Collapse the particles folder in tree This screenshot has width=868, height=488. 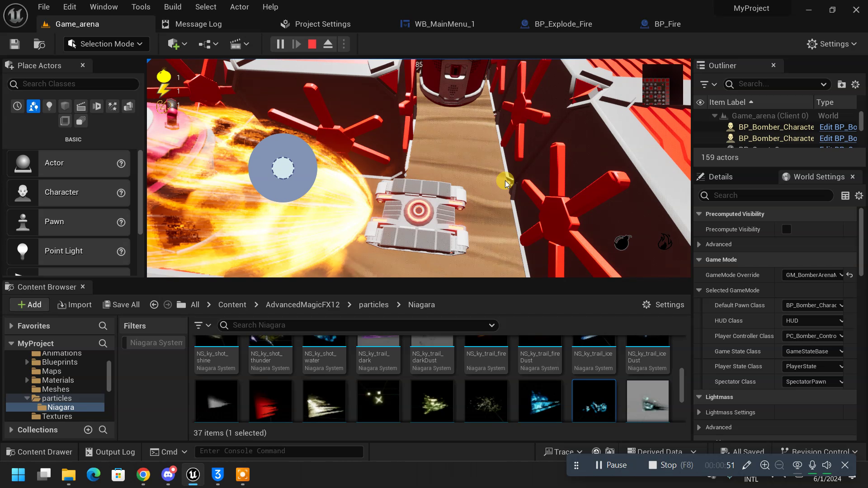coord(27,398)
